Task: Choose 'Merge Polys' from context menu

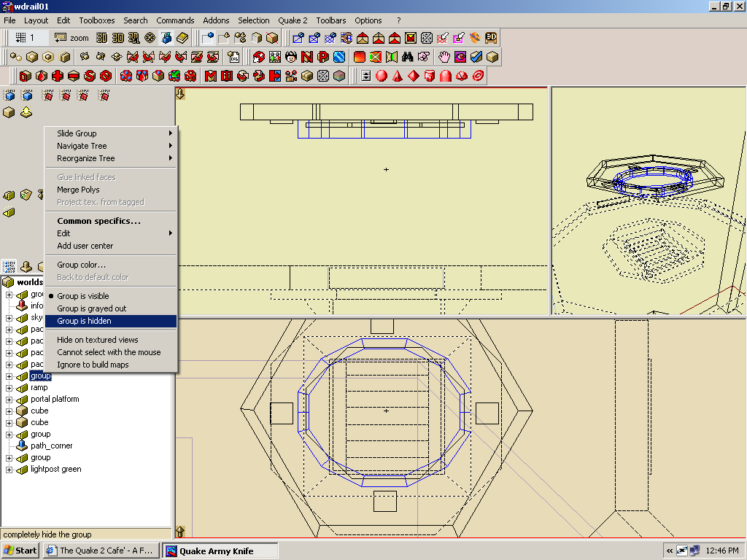Action: point(78,190)
